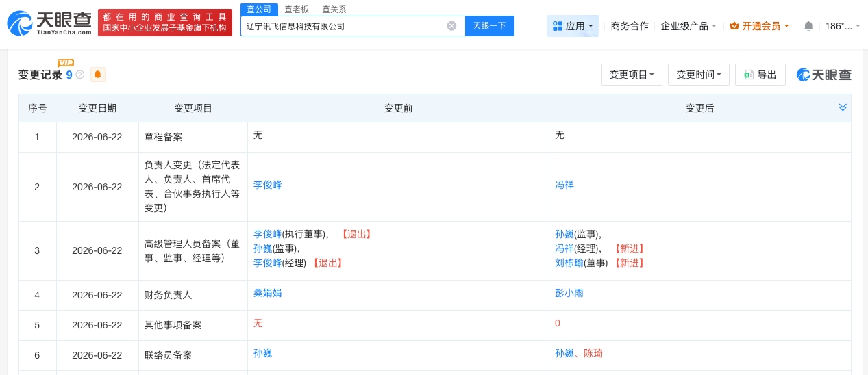
Task: Open 开通会员 membership dropdown
Action: click(x=759, y=26)
